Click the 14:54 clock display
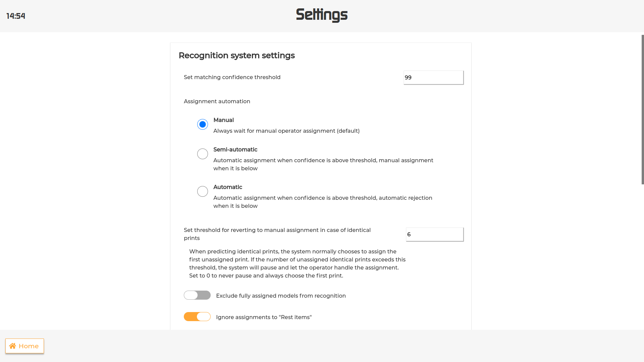The width and height of the screenshot is (644, 362). [x=16, y=16]
